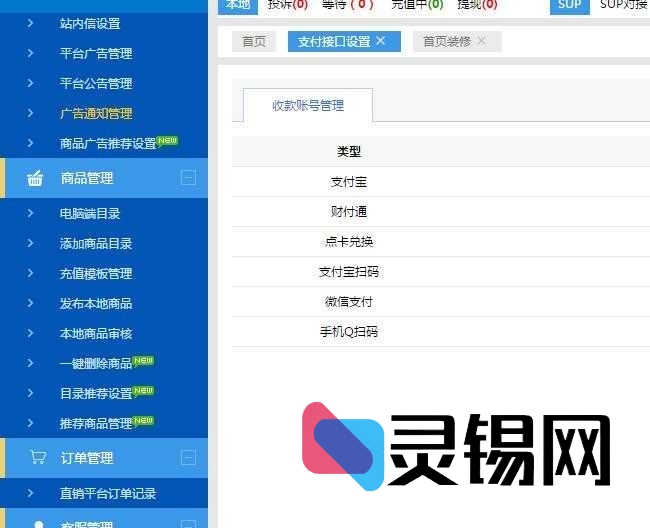Click the SUP button in top bar
The image size is (650, 528).
[x=569, y=5]
